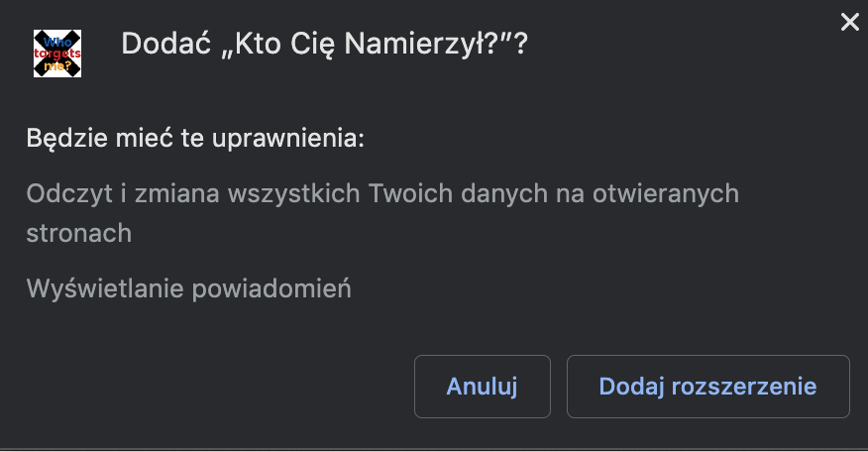
Task: Close the dialog with the X icon
Action: tap(850, 22)
